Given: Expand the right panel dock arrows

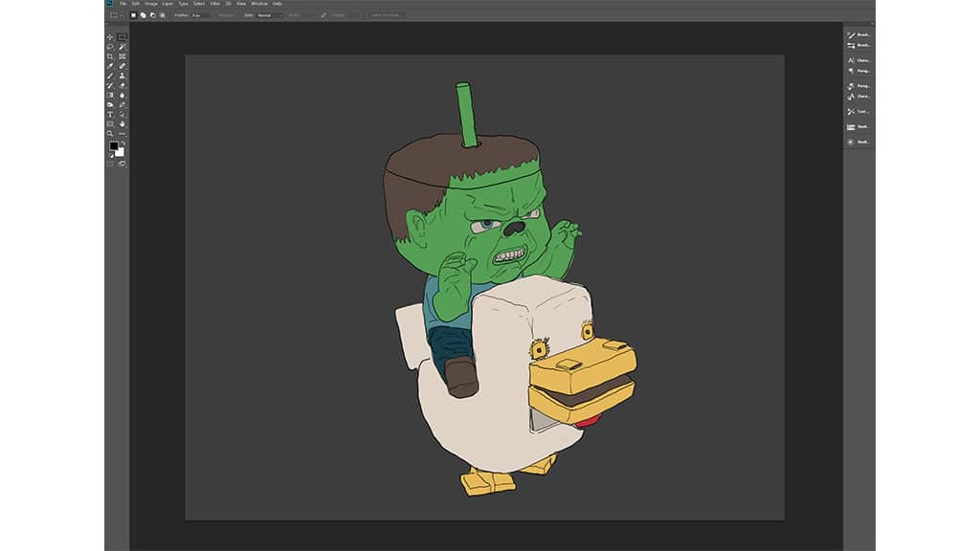Looking at the screenshot, I should pyautogui.click(x=871, y=24).
